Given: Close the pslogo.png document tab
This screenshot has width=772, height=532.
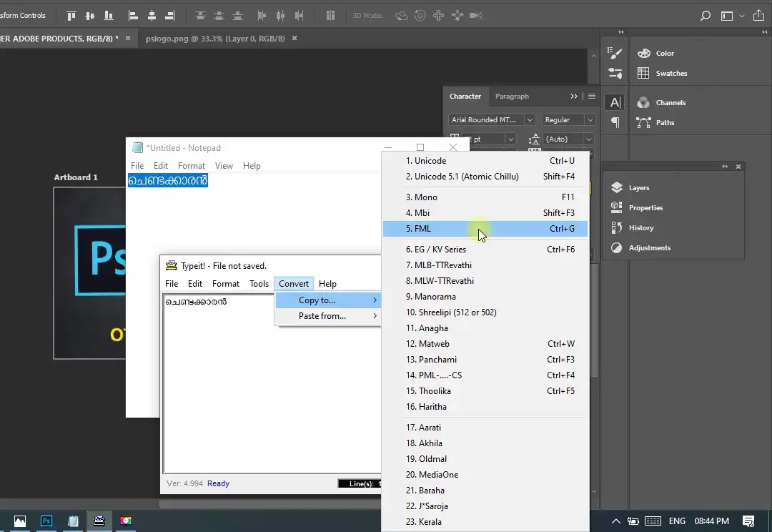Looking at the screenshot, I should point(295,38).
